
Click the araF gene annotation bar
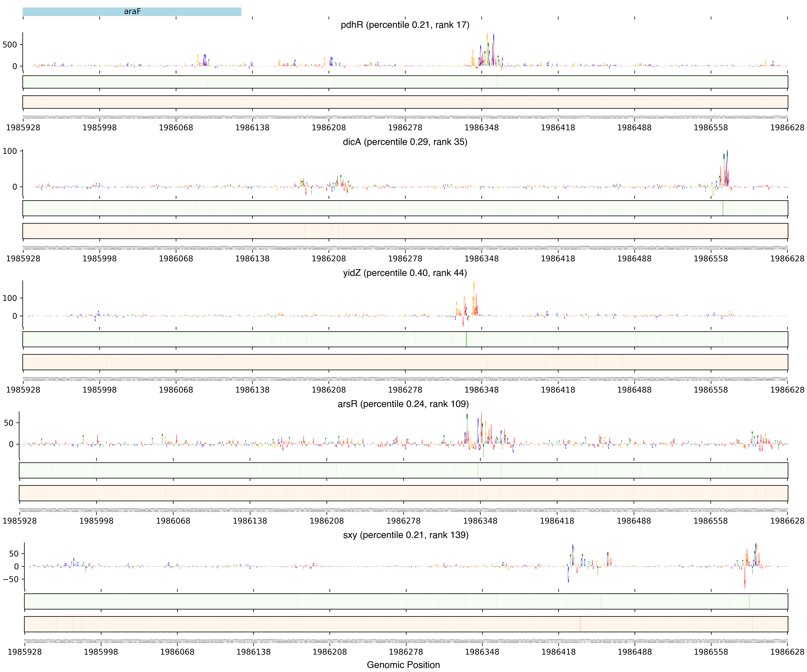(x=132, y=12)
